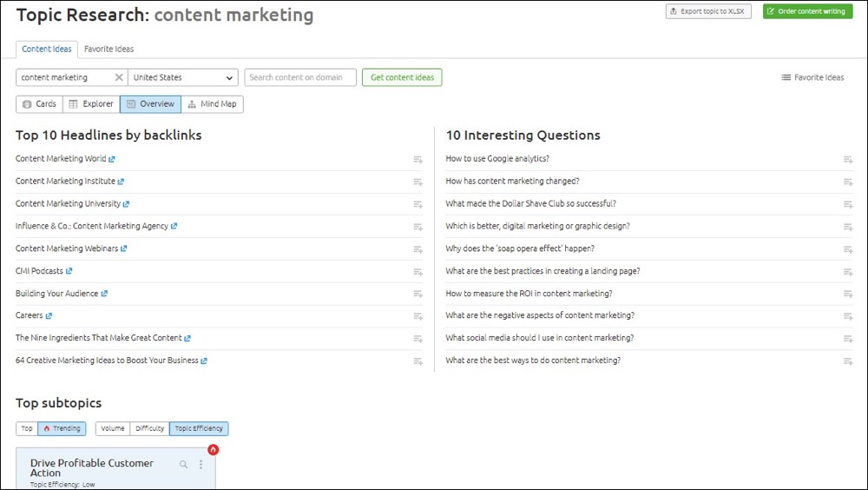Add 'Content Marketing Institute' headline to favorites

coord(418,182)
